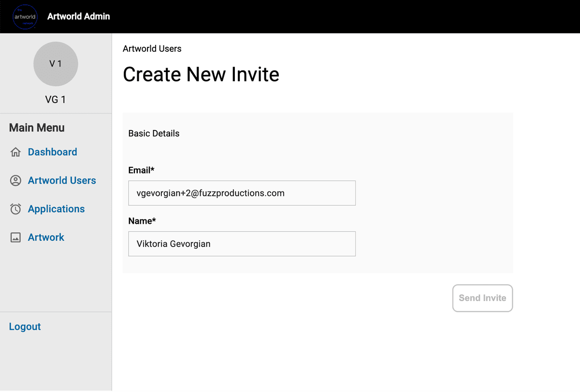
Task: Click the Create New Invite heading
Action: (201, 75)
